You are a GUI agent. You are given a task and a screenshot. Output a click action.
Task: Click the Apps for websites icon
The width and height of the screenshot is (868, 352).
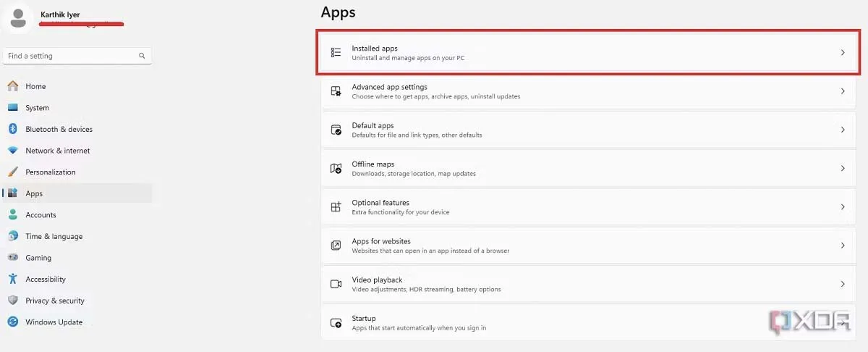[x=336, y=246]
